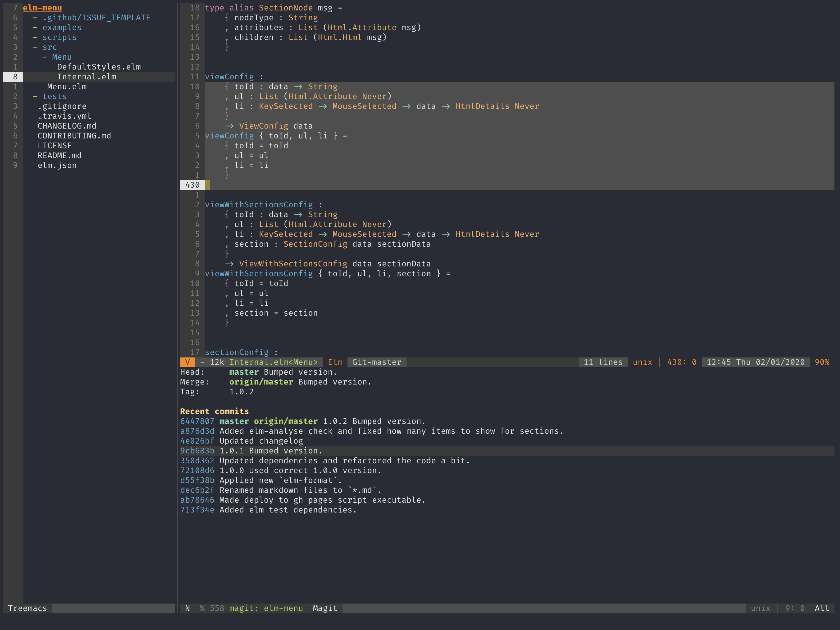The image size is (840, 630).
Task: Click the Treemacs modeline label
Action: click(x=27, y=609)
